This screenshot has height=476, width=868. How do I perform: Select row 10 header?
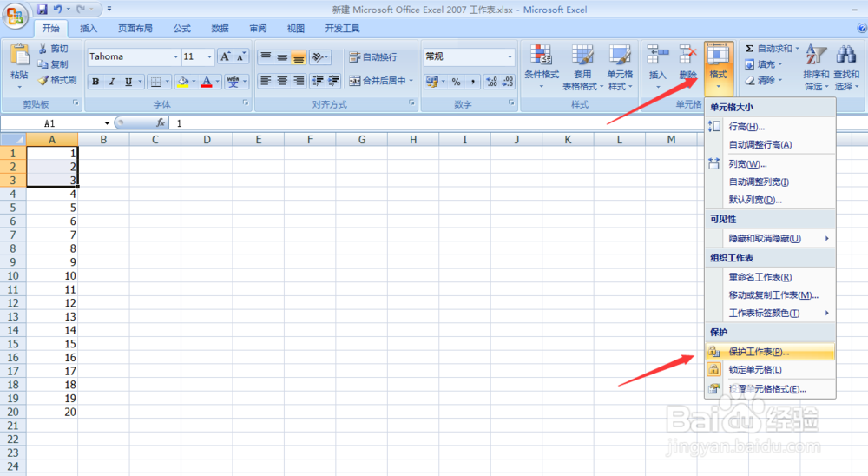[13, 276]
